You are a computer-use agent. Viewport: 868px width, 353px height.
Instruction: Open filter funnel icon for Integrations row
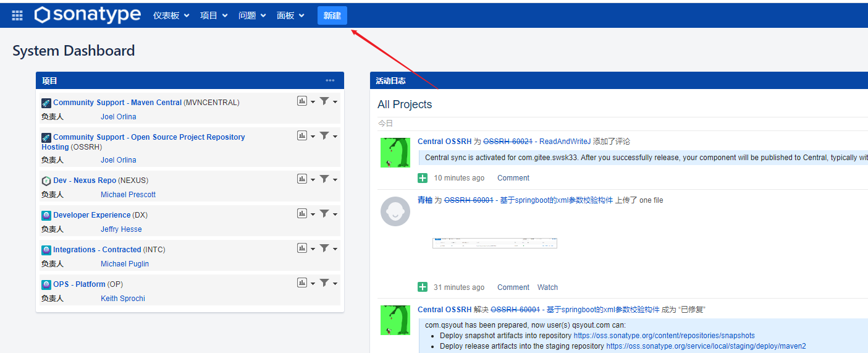pos(324,248)
